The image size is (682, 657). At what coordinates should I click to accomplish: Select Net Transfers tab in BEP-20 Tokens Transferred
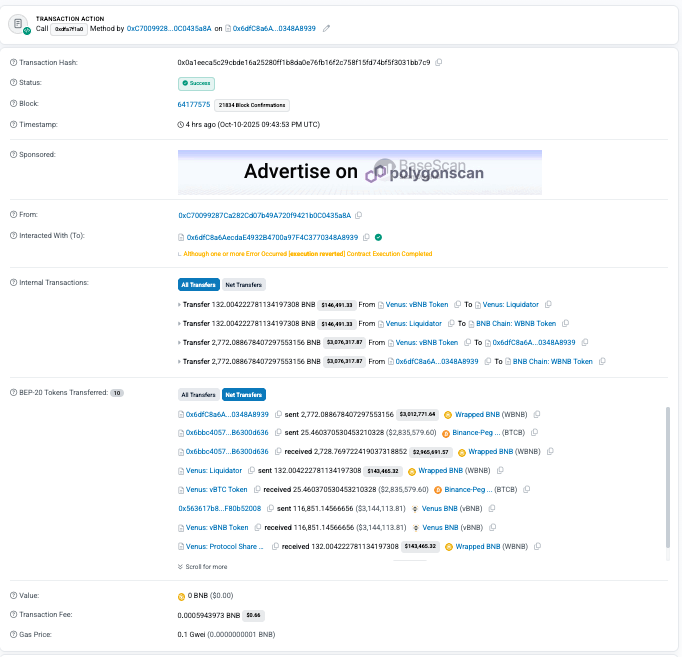244,395
